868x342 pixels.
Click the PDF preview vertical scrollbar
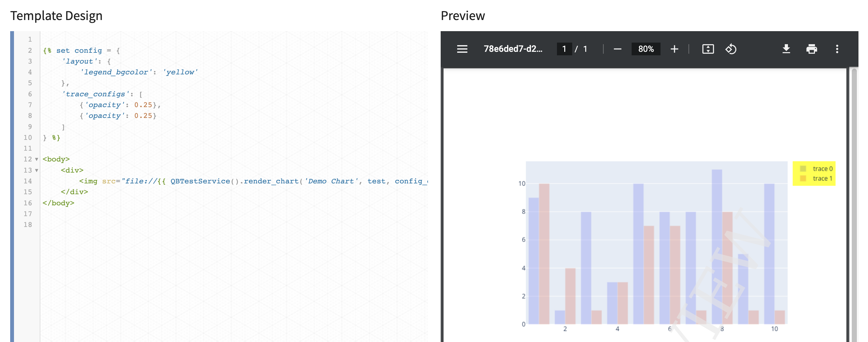[854, 202]
